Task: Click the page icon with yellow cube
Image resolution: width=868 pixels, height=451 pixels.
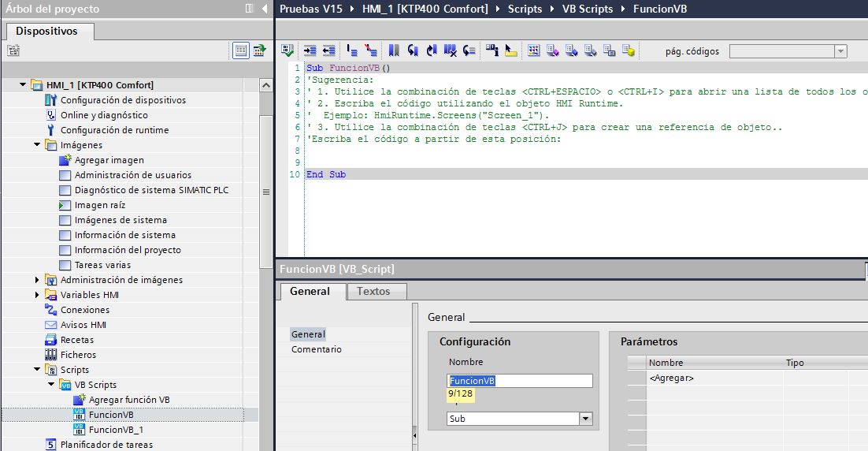Action: (628, 50)
